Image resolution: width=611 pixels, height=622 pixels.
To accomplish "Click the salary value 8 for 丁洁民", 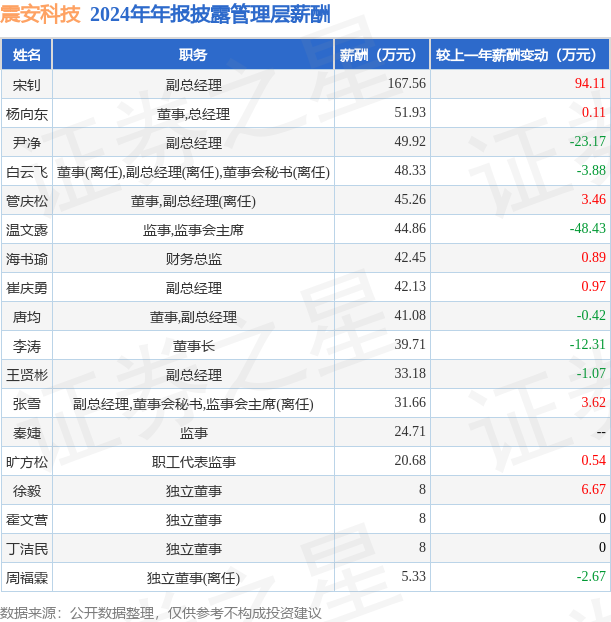I will pos(422,547).
